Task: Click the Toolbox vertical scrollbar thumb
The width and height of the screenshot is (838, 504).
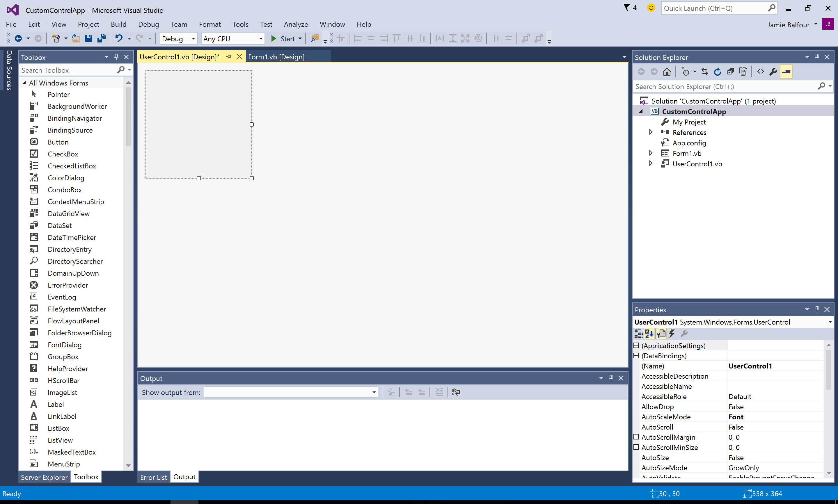Action: tap(128, 116)
